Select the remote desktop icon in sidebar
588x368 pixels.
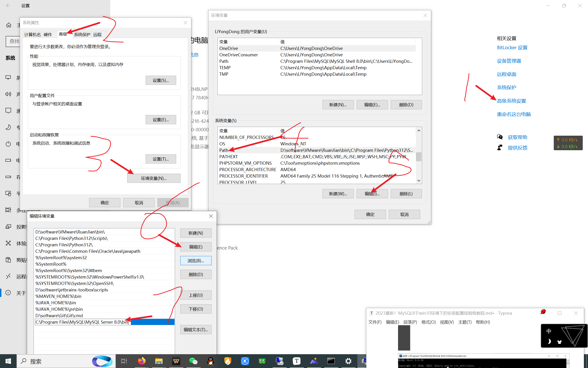pyautogui.click(x=8, y=276)
